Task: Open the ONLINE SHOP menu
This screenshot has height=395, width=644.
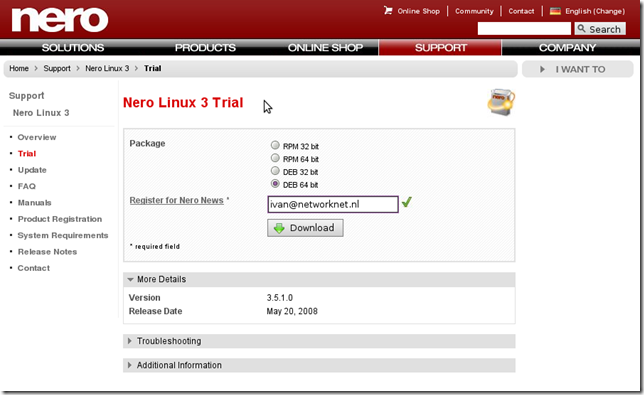Action: click(325, 48)
